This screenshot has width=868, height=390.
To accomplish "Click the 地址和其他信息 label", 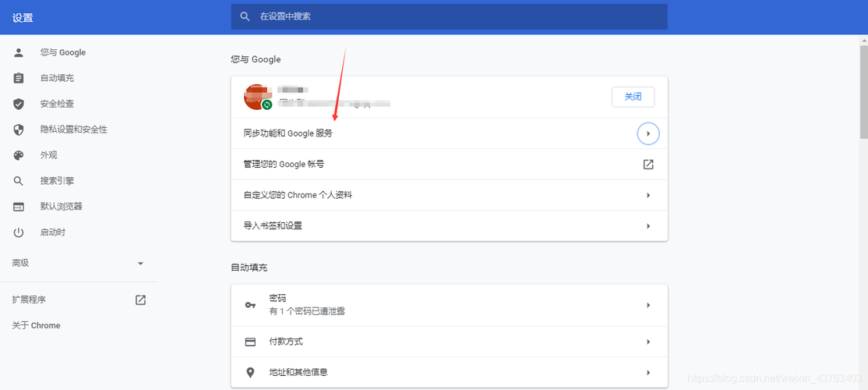I will (x=298, y=372).
